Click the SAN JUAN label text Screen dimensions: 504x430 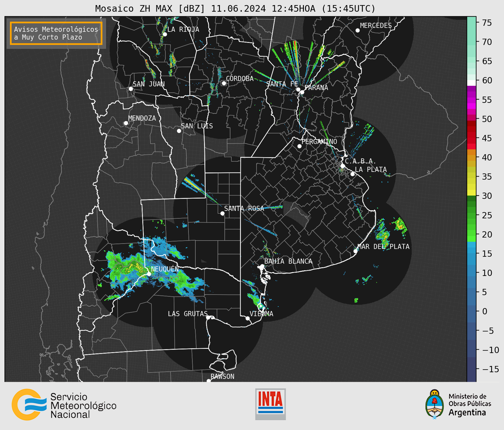pyautogui.click(x=148, y=84)
